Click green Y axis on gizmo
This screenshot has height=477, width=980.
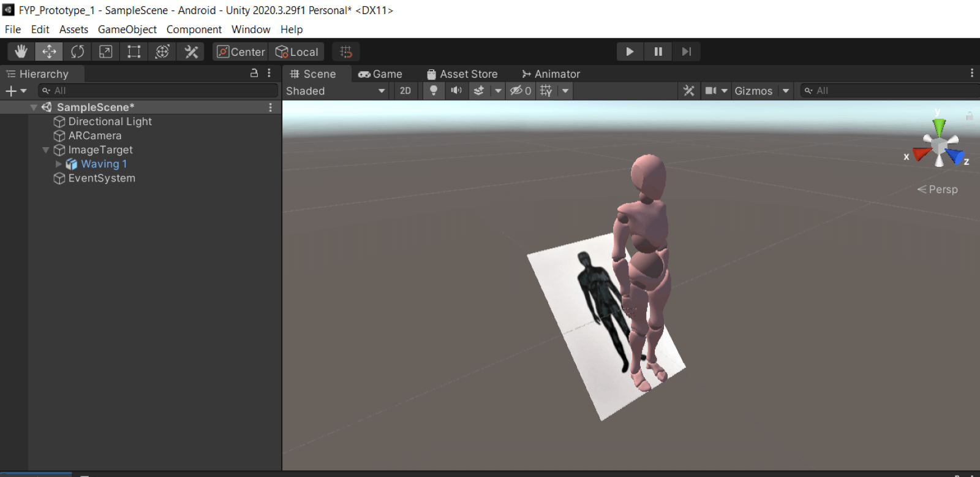pos(938,127)
